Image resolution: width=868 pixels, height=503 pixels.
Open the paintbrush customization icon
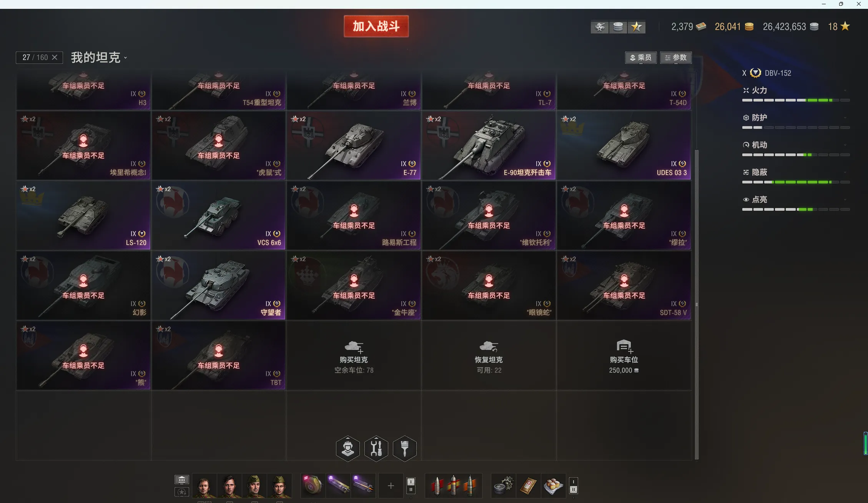point(404,448)
